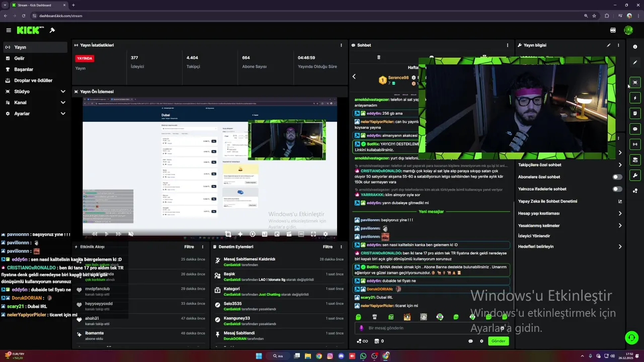Open Yayın bilgisi panel three-dot menu
Screen dimensions: 644x362
pyautogui.click(x=618, y=45)
